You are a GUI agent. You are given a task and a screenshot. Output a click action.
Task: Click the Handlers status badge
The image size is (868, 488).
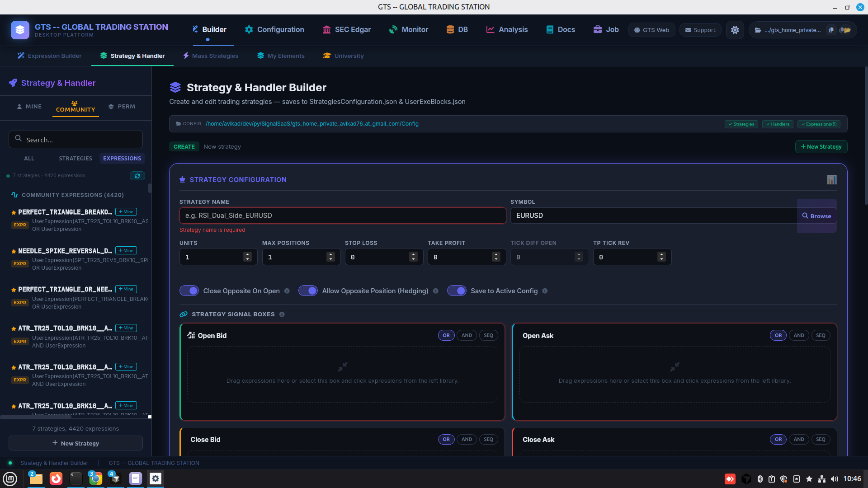tap(778, 124)
